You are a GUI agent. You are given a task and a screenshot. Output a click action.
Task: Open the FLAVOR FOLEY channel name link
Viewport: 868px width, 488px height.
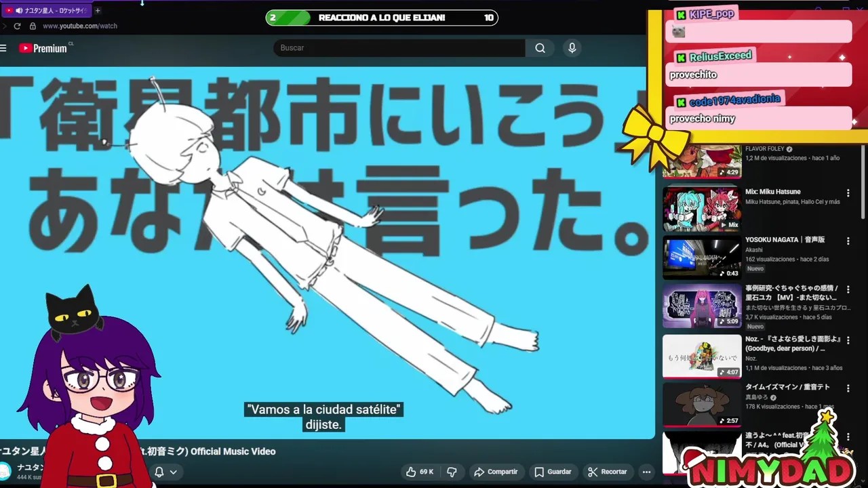coord(765,149)
